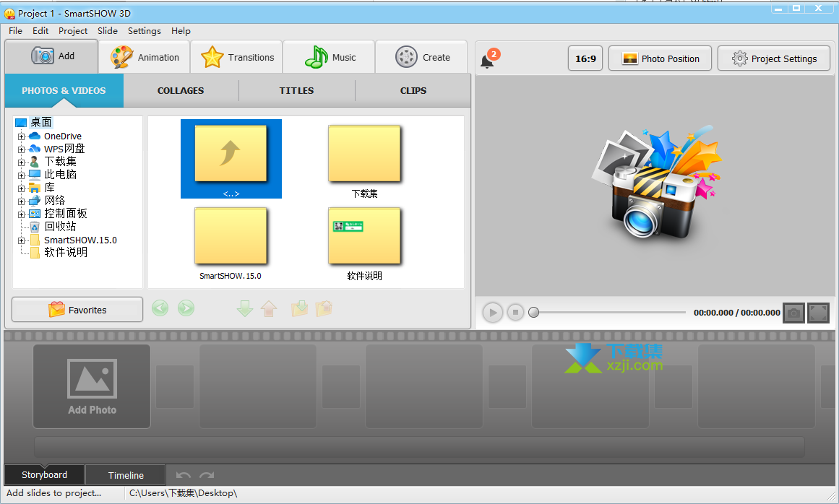Select the Collages subtab
This screenshot has width=839, height=504.
181,91
